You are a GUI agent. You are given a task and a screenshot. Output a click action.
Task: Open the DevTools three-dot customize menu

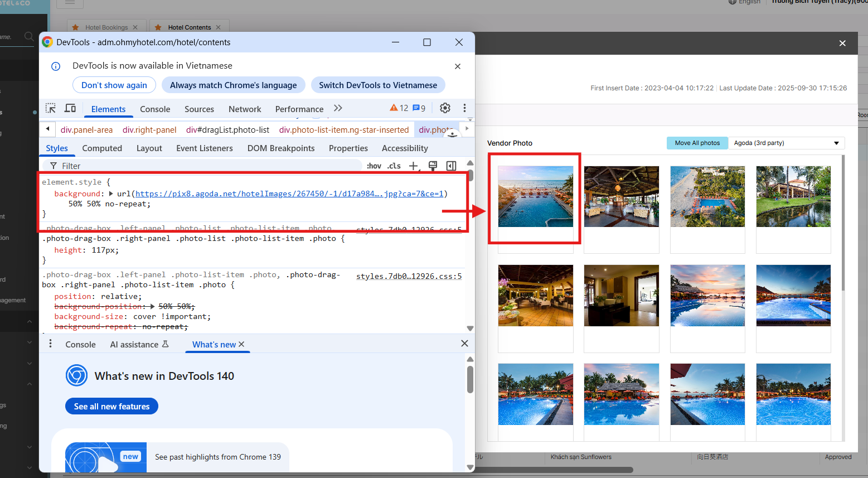[x=464, y=108]
